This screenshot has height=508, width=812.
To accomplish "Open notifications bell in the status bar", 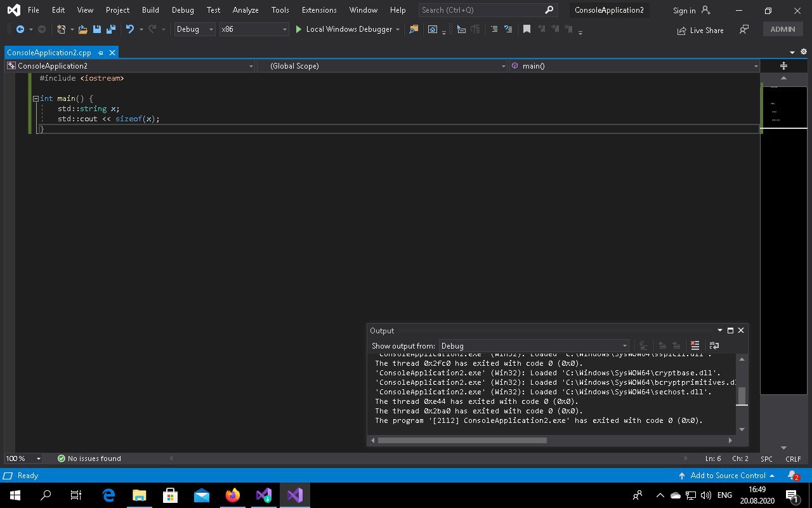I will tap(793, 476).
